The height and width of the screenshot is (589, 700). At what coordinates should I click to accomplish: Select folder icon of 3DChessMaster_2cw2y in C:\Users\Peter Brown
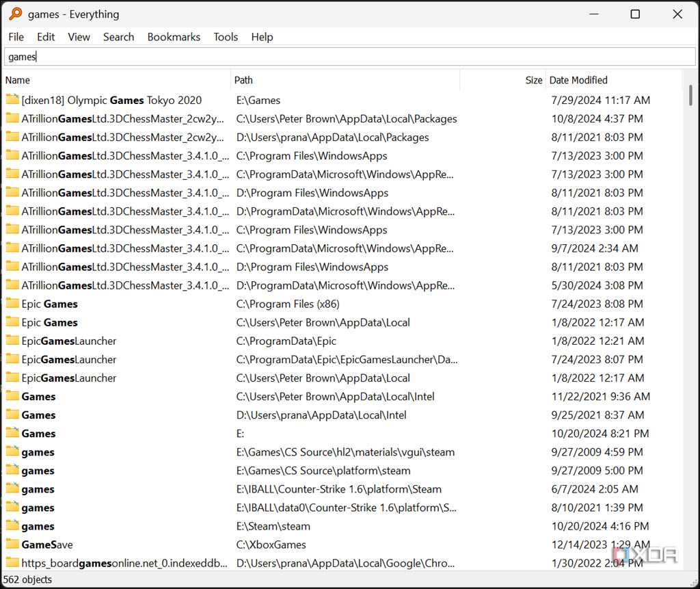tap(12, 118)
